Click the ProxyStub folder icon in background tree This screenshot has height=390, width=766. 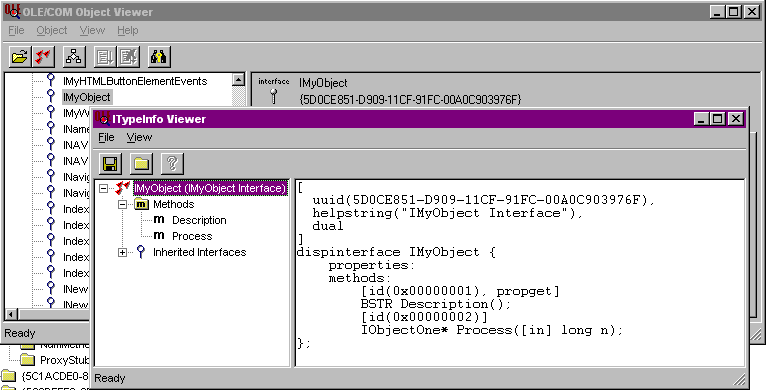pyautogui.click(x=28, y=361)
